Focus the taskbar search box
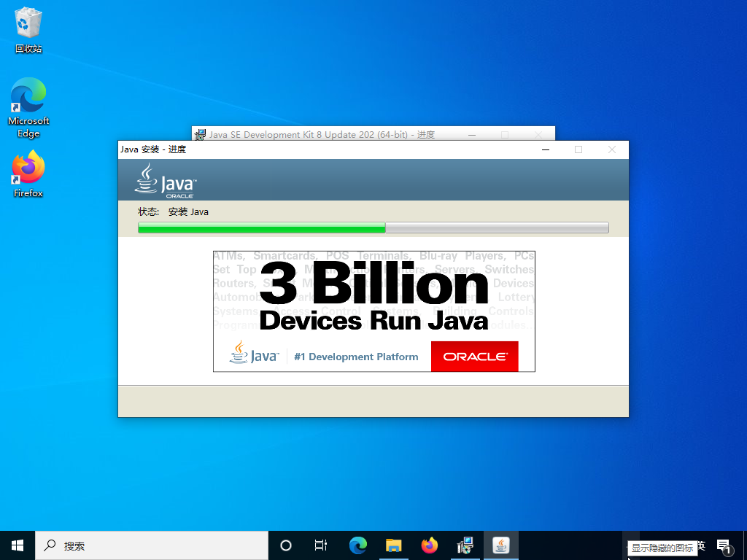The height and width of the screenshot is (560, 747). click(152, 545)
